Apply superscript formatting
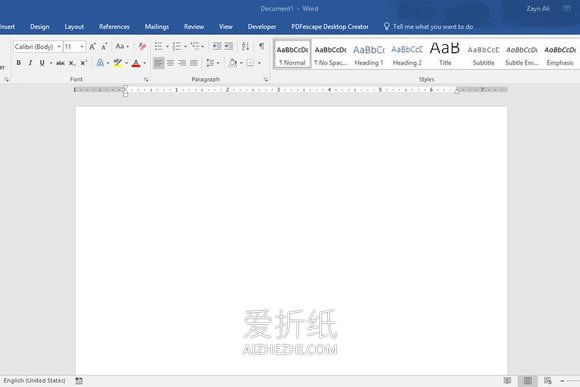The height and width of the screenshot is (387, 580). [84, 63]
